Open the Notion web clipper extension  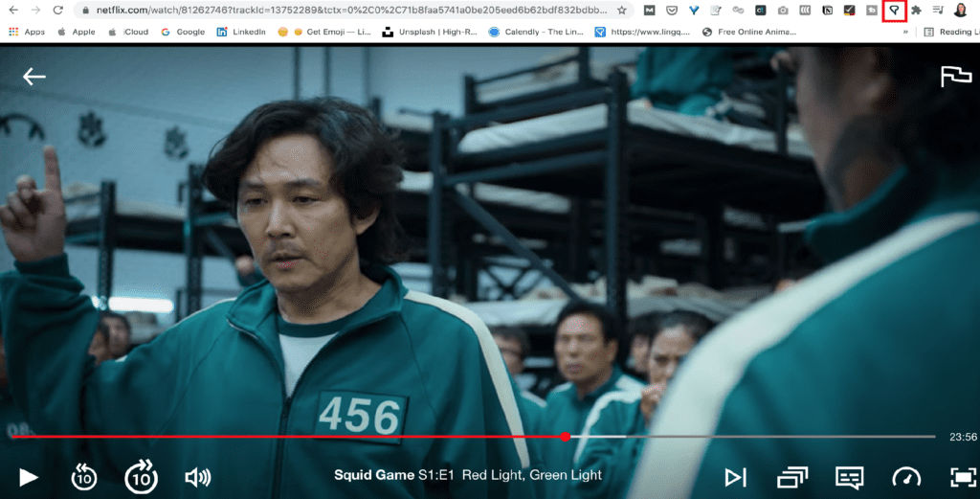(828, 10)
